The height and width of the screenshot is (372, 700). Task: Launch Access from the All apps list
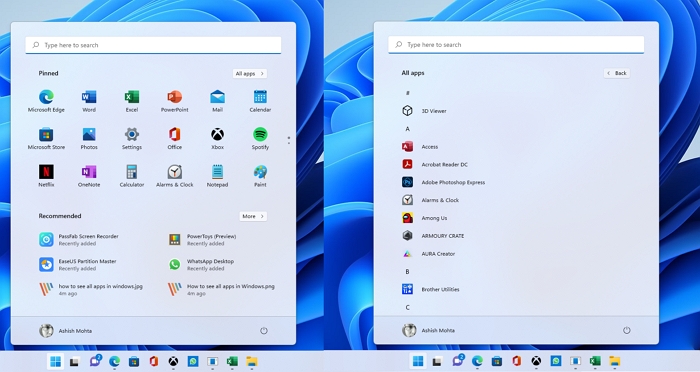tap(420, 146)
